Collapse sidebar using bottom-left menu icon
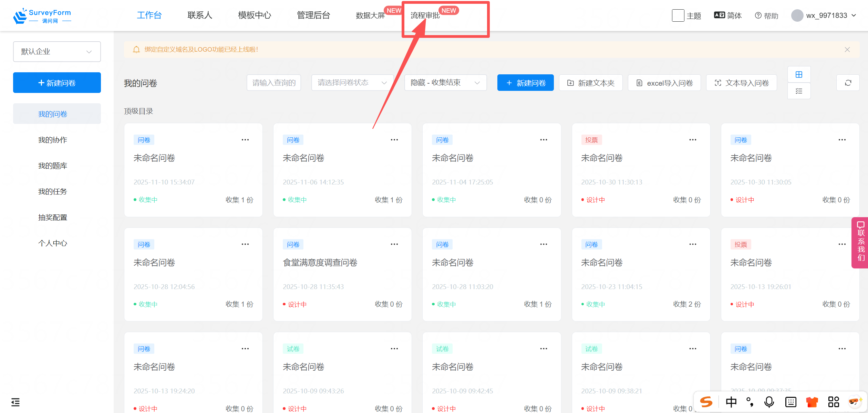Screen dimensions: 868x413 15,402
